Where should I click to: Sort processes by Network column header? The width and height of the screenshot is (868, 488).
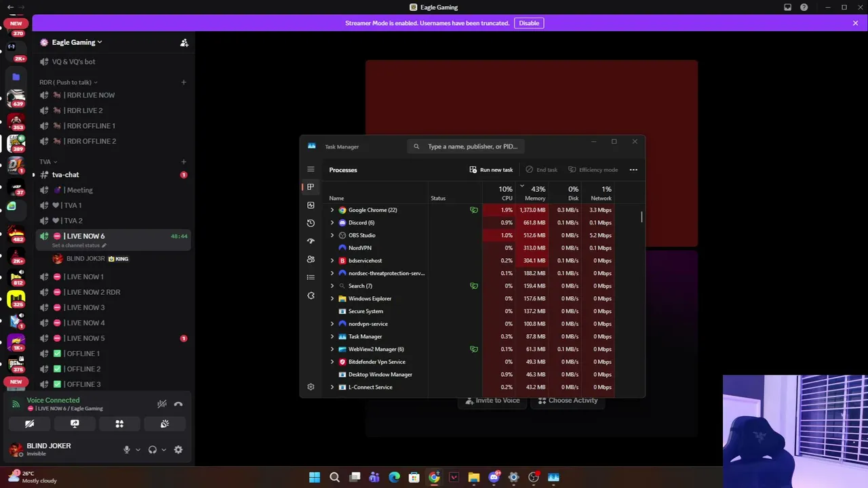coord(598,192)
